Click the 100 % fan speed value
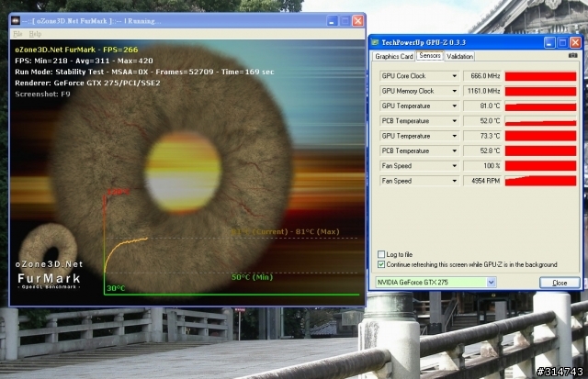588x379 pixels. [482, 166]
